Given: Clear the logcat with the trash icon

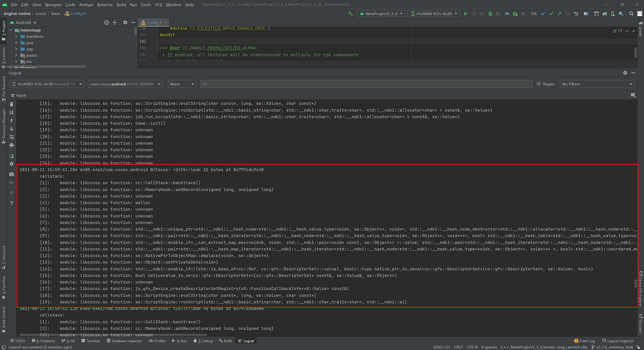Looking at the screenshot, I should (12, 104).
